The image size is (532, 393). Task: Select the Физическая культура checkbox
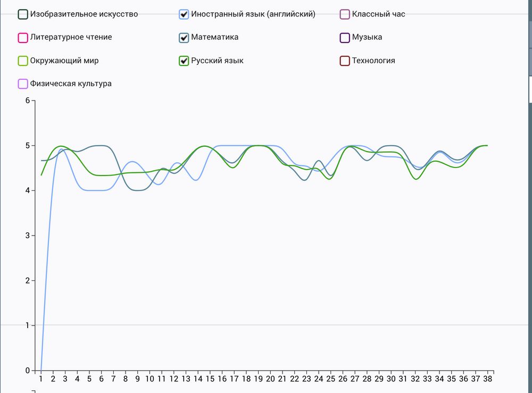[23, 84]
